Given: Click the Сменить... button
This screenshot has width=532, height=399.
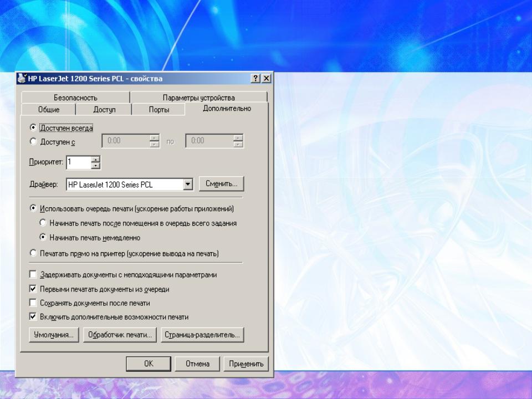Looking at the screenshot, I should pos(221,183).
